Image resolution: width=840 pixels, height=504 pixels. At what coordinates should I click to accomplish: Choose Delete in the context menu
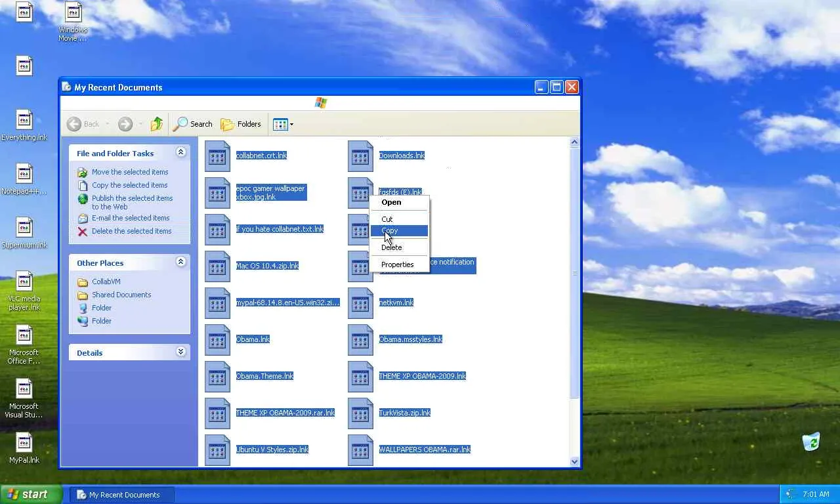[x=400, y=247]
